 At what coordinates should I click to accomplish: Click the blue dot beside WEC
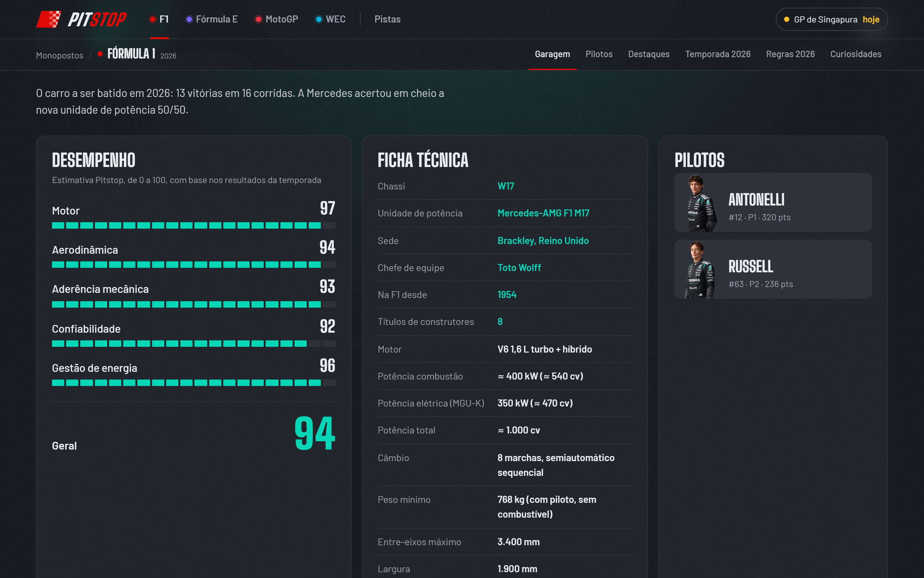pyautogui.click(x=319, y=19)
